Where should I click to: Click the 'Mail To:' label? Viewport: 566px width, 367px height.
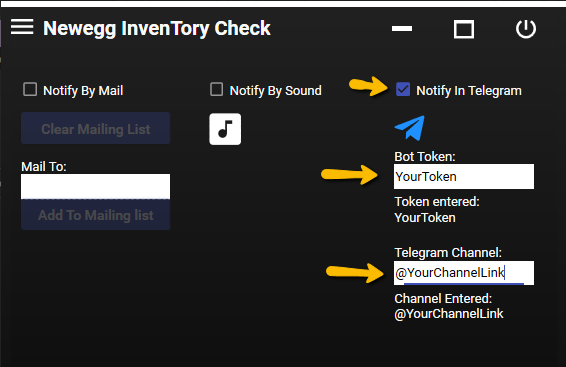click(44, 167)
